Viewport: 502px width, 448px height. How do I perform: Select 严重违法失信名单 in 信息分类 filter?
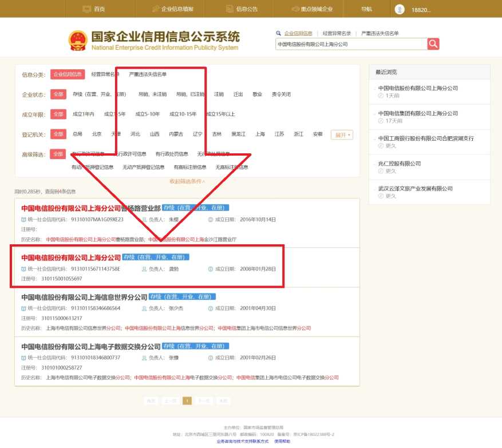pyautogui.click(x=148, y=74)
